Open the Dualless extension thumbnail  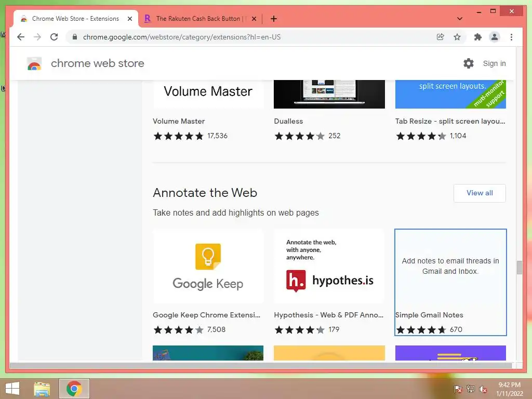pyautogui.click(x=329, y=95)
